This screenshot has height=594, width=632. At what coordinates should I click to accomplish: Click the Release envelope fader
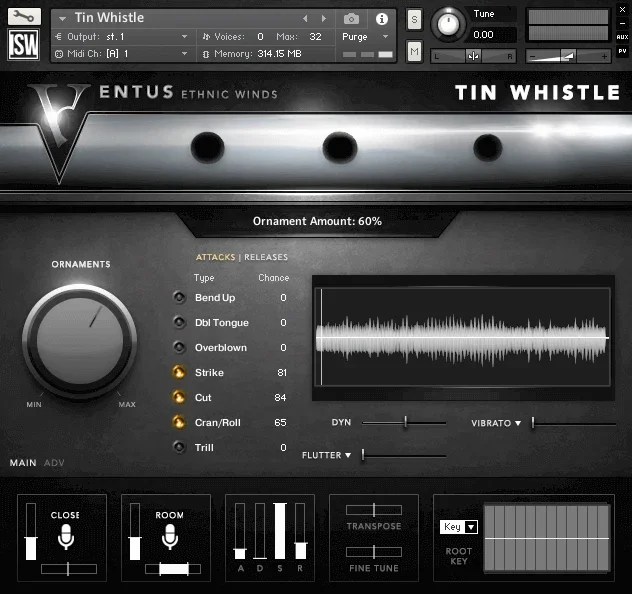[300, 531]
